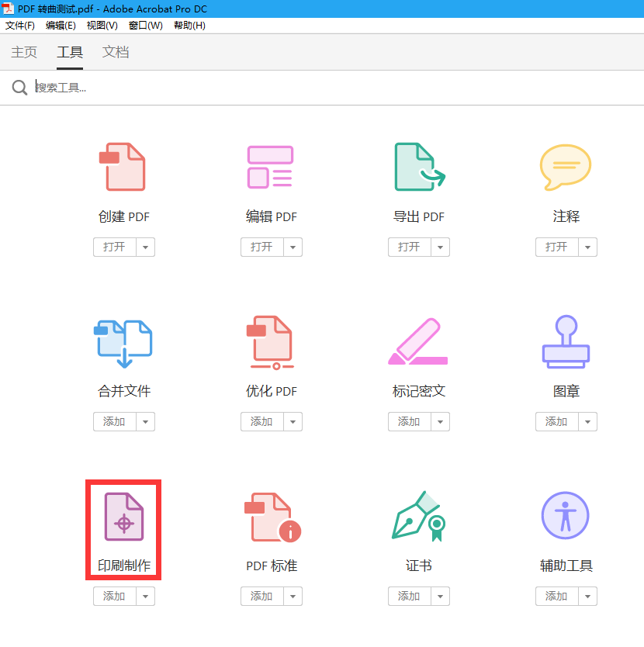
Task: Open the View (视图) menu
Action: (102, 26)
